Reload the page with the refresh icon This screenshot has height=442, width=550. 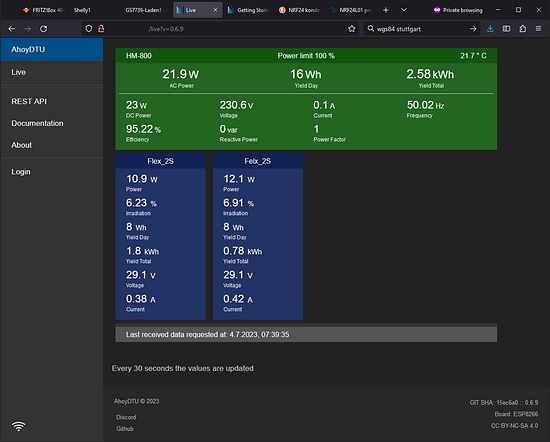click(43, 29)
